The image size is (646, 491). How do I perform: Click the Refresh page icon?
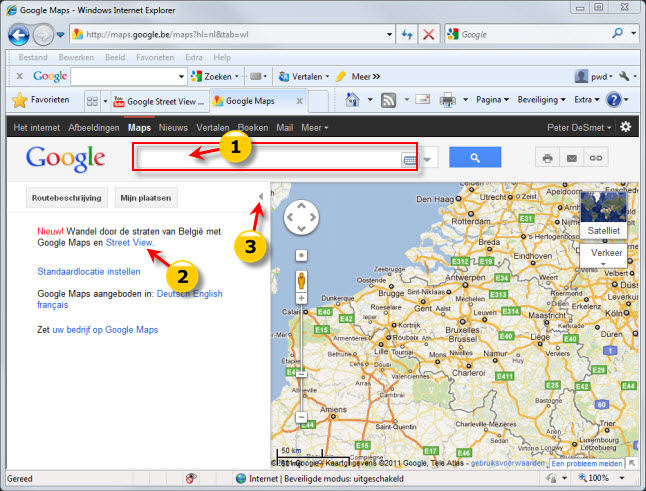[x=407, y=35]
